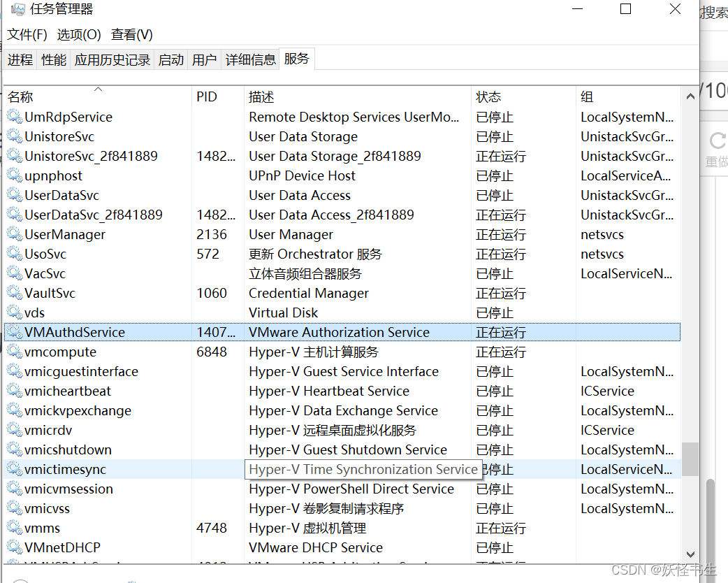Click the gear icon for upnphost
This screenshot has width=728, height=583.
[x=15, y=175]
